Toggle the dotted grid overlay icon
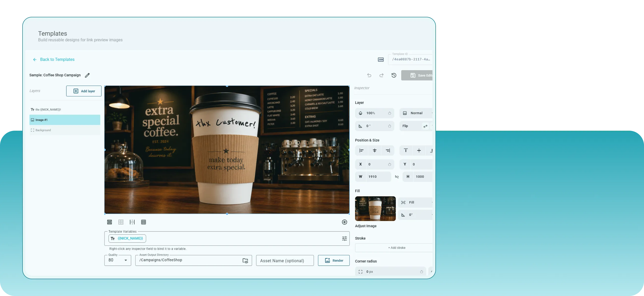 click(121, 222)
